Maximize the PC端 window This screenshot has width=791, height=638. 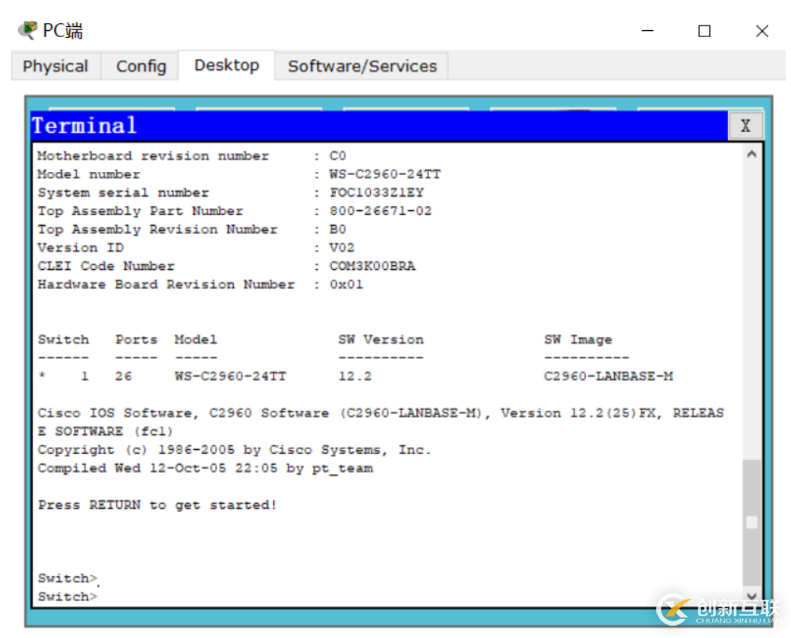pyautogui.click(x=704, y=31)
